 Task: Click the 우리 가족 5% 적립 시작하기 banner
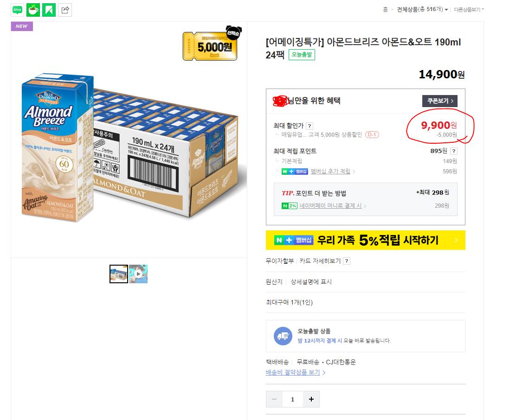pyautogui.click(x=365, y=240)
